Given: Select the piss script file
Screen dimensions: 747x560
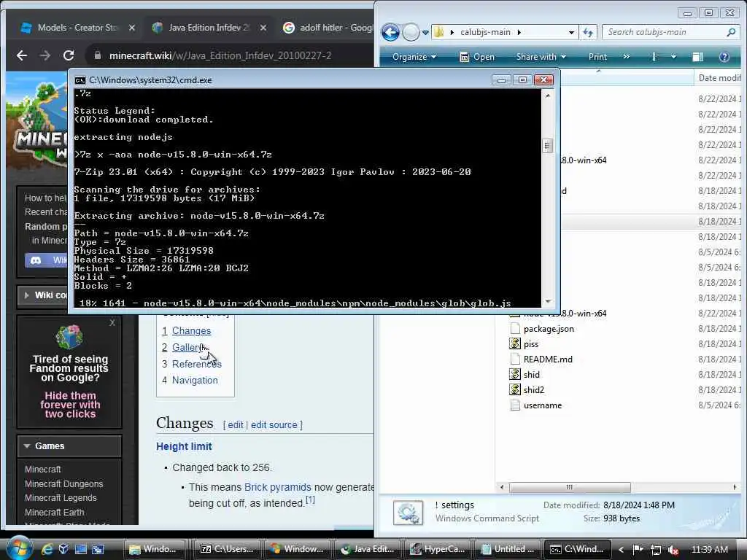Looking at the screenshot, I should (531, 344).
